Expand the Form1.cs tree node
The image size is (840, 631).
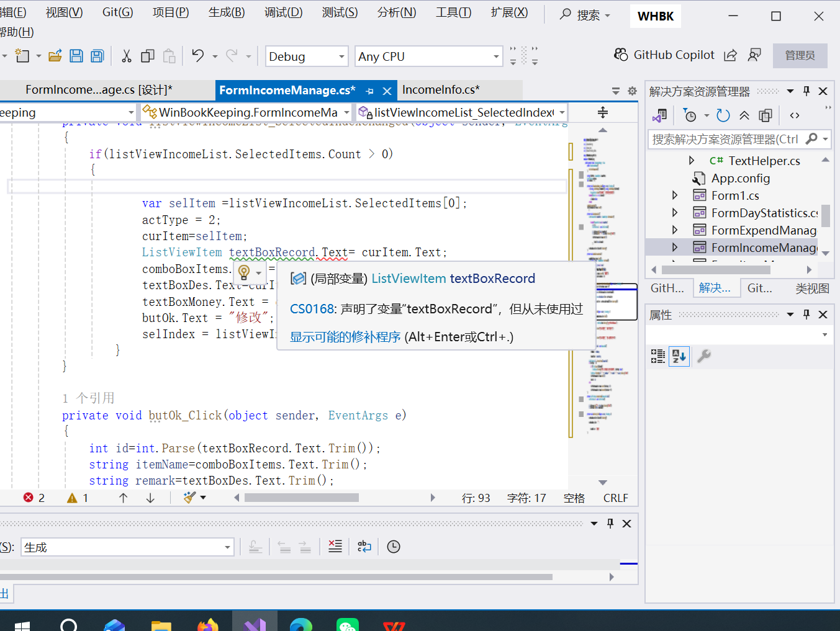click(x=675, y=195)
